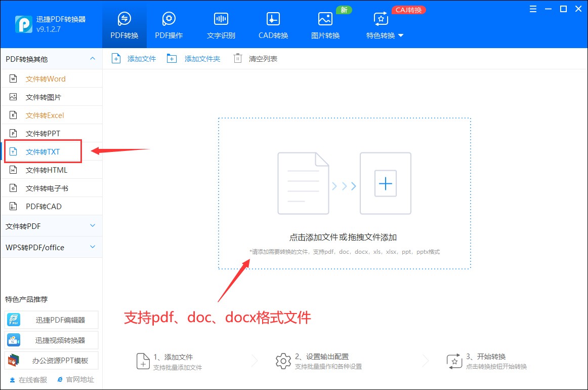Click the HTML icon beside 文件转HTML
The height and width of the screenshot is (390, 588).
point(13,170)
